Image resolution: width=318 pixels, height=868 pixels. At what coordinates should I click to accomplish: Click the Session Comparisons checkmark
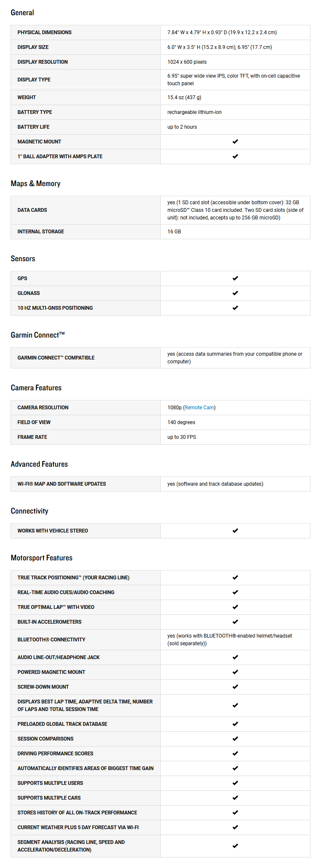[235, 739]
